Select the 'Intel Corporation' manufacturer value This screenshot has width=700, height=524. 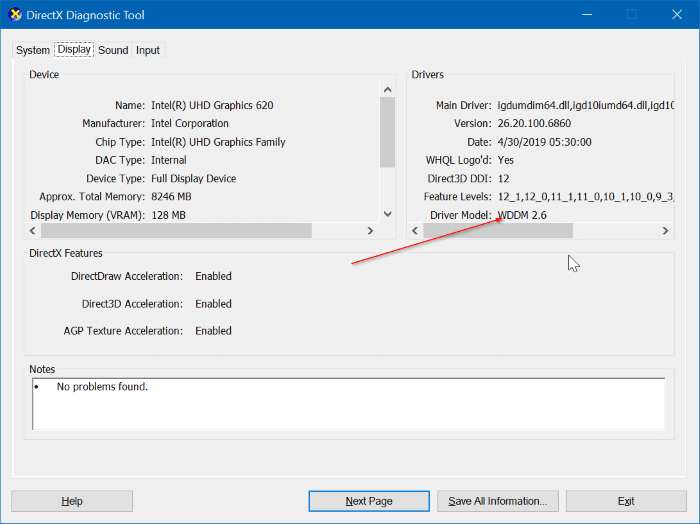point(190,123)
